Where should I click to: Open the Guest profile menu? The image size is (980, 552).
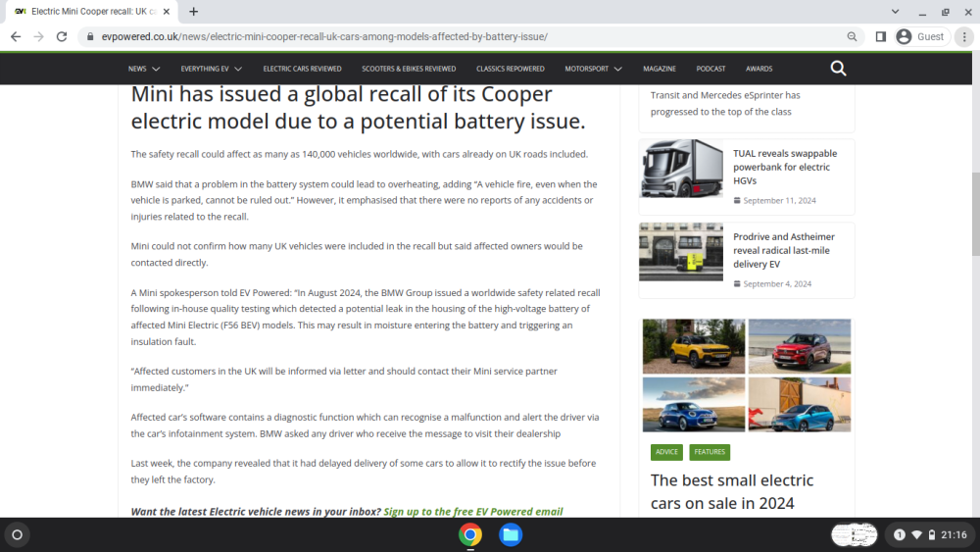point(921,37)
